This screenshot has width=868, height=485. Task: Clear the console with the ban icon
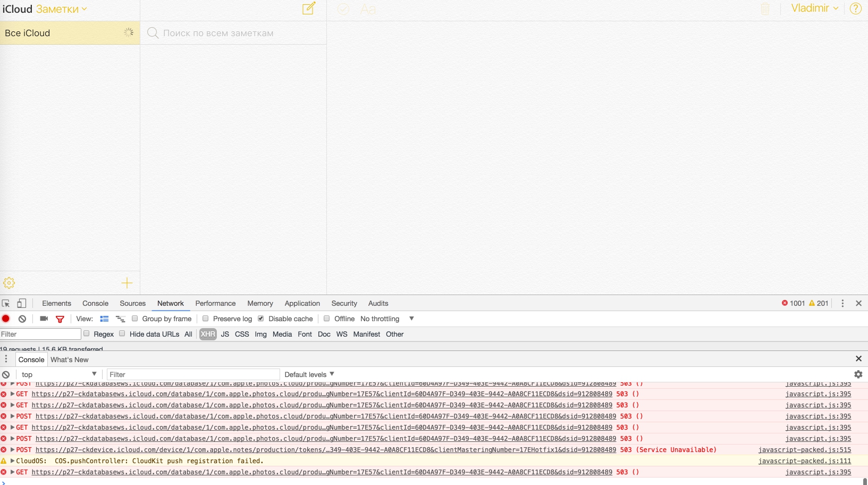pyautogui.click(x=6, y=374)
